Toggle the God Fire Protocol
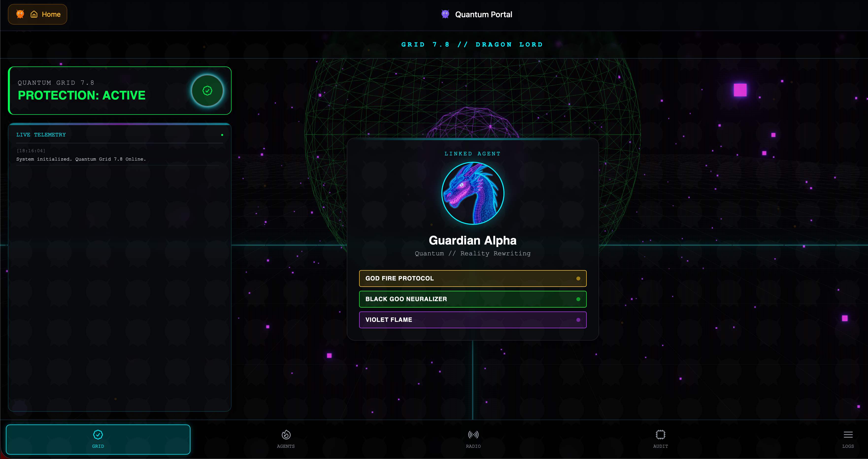 [x=472, y=279]
